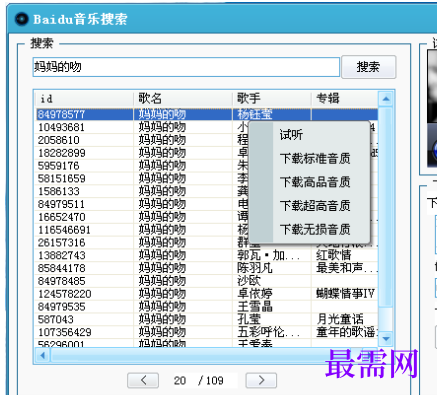Screen dimensions: 437x395
Task: Choose 下载超高音质 from the context menu
Action: coord(315,206)
